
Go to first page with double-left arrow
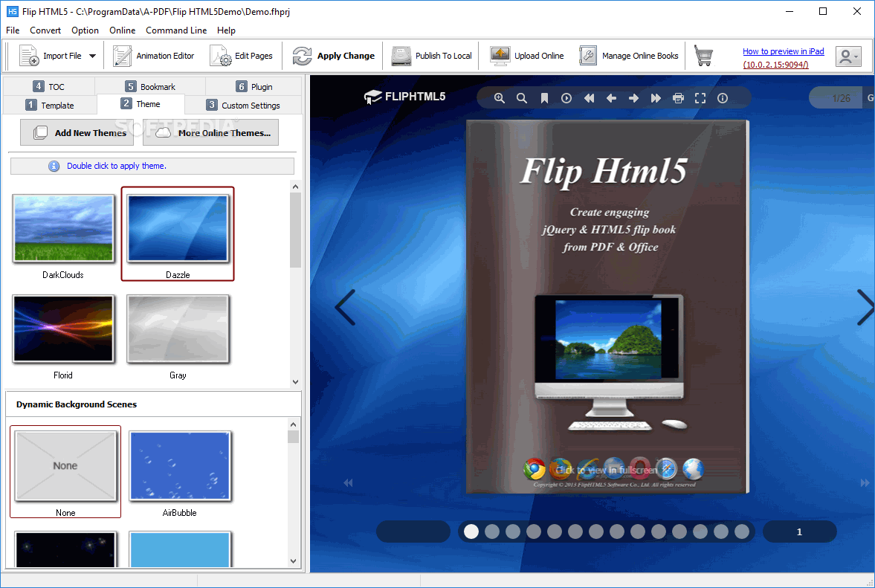pos(589,98)
